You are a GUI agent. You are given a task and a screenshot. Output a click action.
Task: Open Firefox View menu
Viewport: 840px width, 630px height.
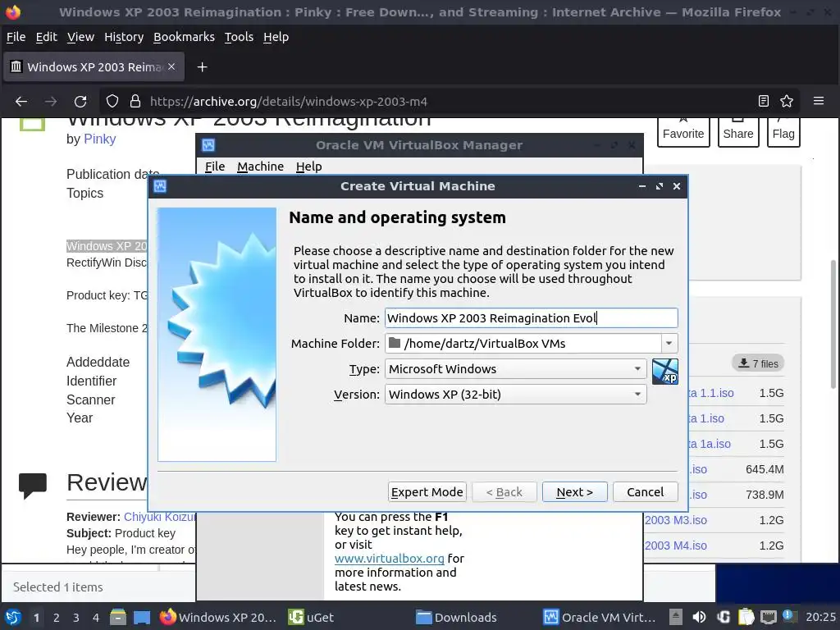click(80, 37)
